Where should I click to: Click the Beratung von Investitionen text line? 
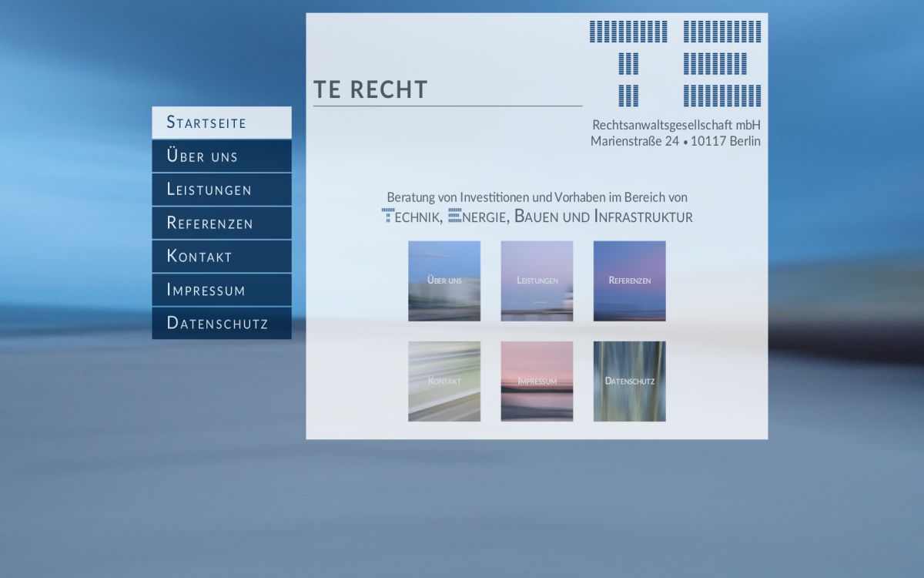tap(537, 197)
